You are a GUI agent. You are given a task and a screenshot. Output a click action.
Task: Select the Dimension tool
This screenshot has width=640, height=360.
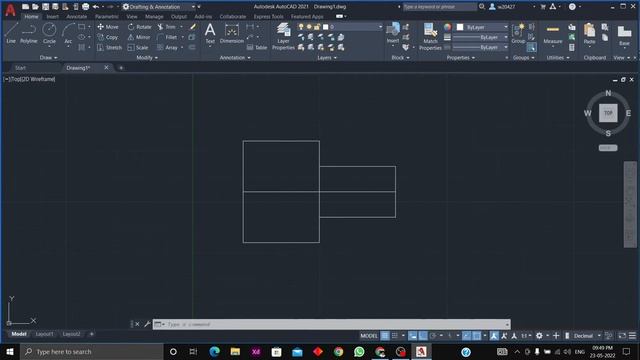coord(231,33)
